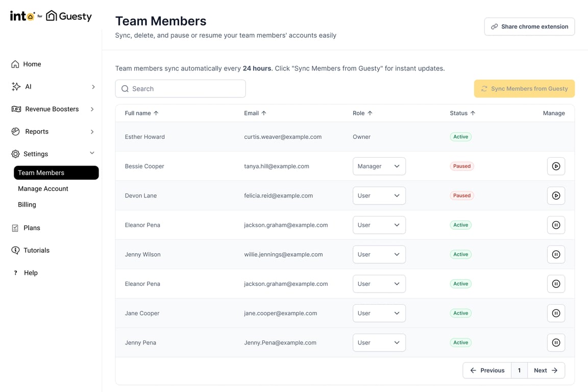Image resolution: width=588 pixels, height=392 pixels.
Task: Click Jenny.Pena@example.com email
Action: coord(280,342)
